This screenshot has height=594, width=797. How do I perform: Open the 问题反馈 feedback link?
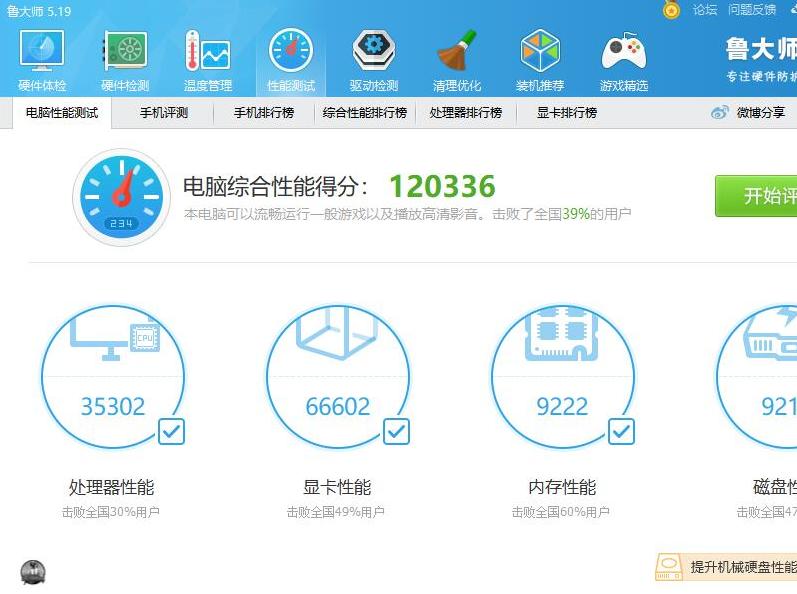[x=752, y=10]
